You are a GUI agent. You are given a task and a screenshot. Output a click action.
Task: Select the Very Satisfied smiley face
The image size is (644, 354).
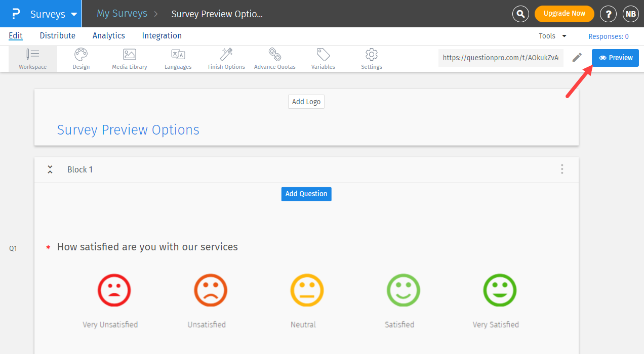(500, 290)
